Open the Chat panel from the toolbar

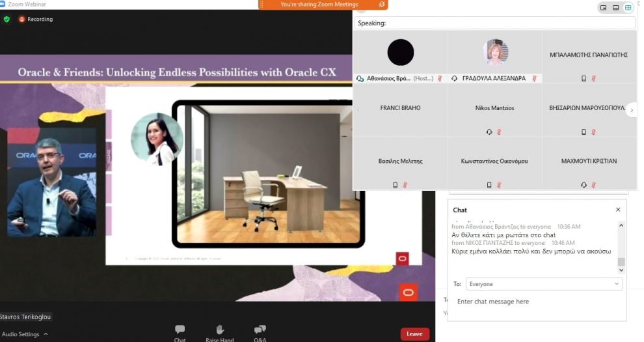coord(180,331)
